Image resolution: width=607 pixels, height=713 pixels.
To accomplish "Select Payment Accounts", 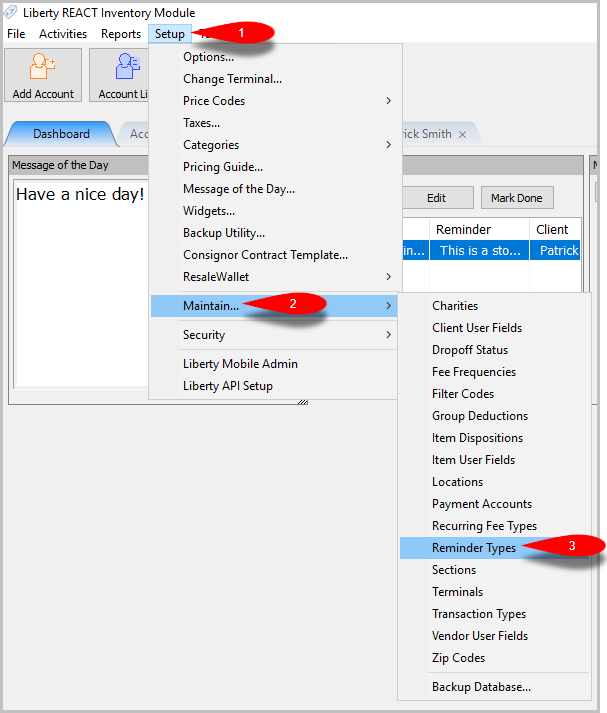I will 482,504.
